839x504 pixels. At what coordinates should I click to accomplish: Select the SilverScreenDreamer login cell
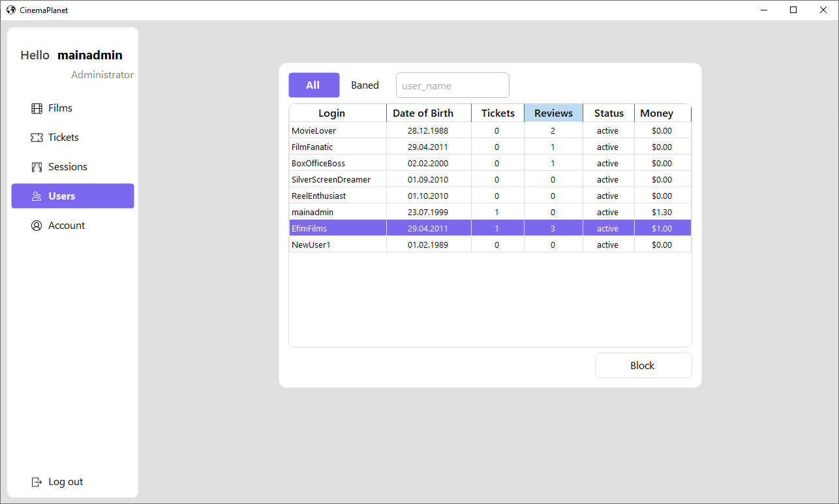click(338, 179)
